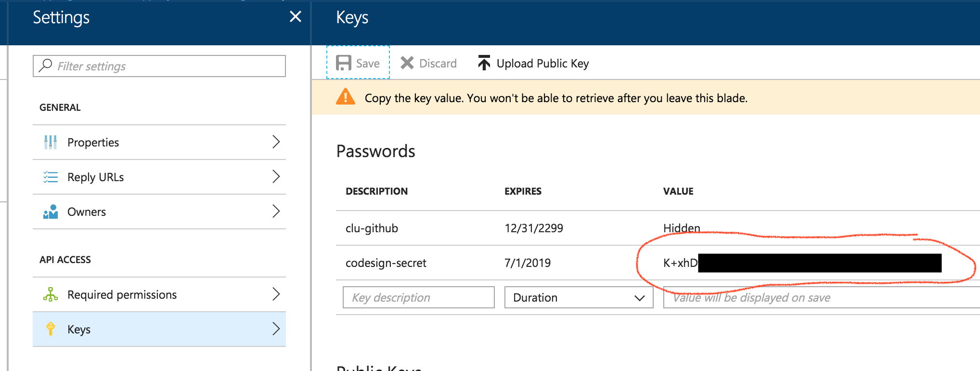The image size is (980, 371).
Task: Click the warning triangle icon
Action: point(345,97)
